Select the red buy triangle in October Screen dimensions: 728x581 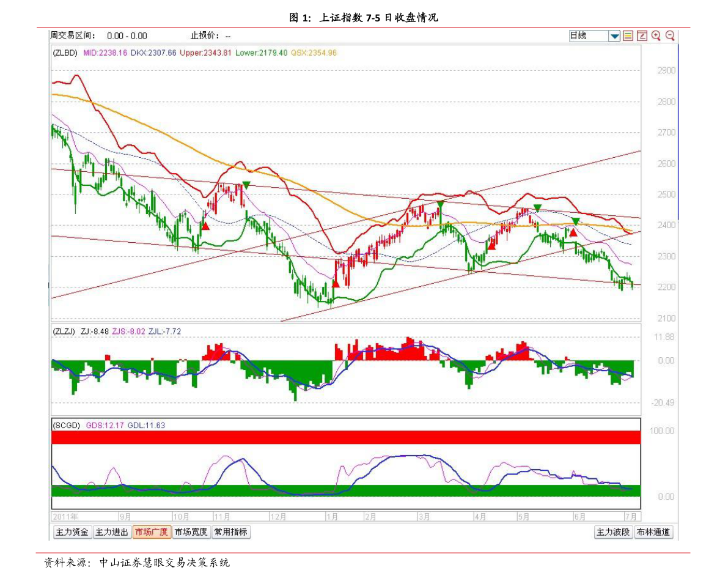click(x=205, y=226)
